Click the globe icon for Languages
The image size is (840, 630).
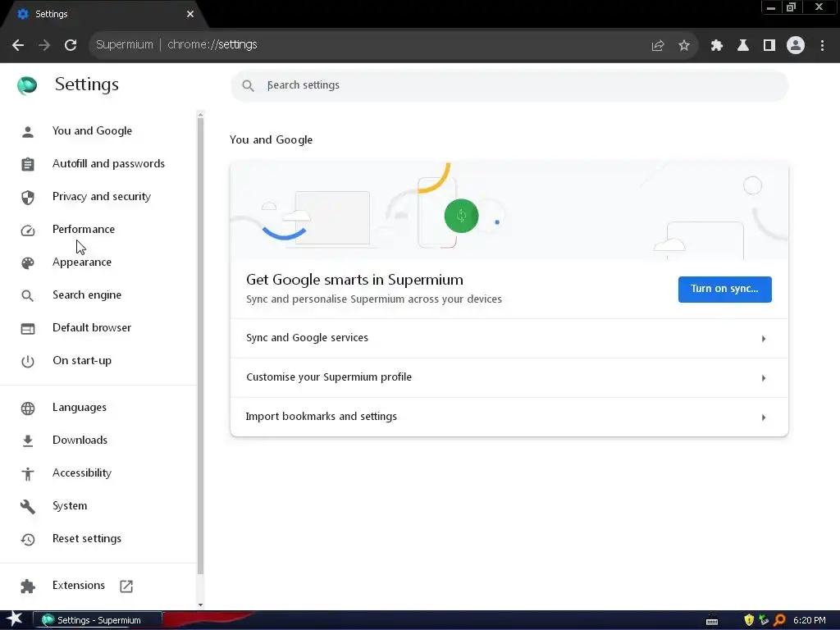click(x=28, y=409)
